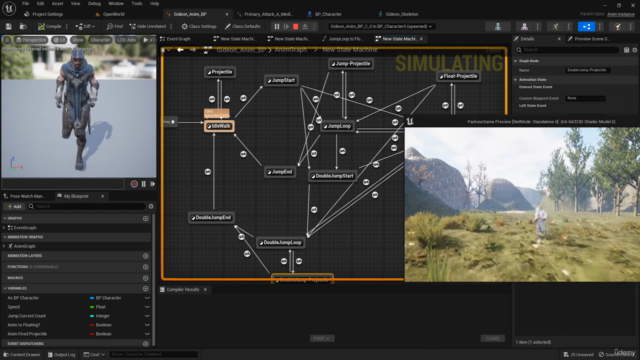Compile the animation blueprint

tap(49, 27)
